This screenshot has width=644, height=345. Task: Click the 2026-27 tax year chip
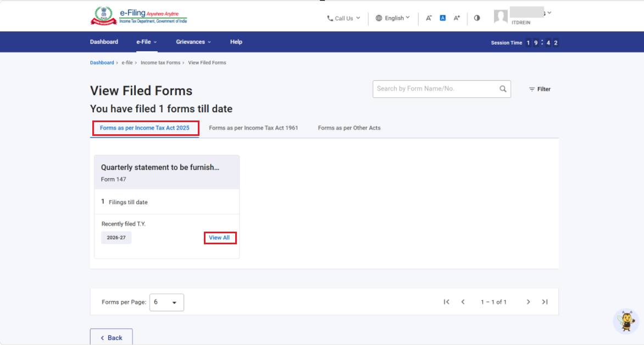tap(116, 238)
